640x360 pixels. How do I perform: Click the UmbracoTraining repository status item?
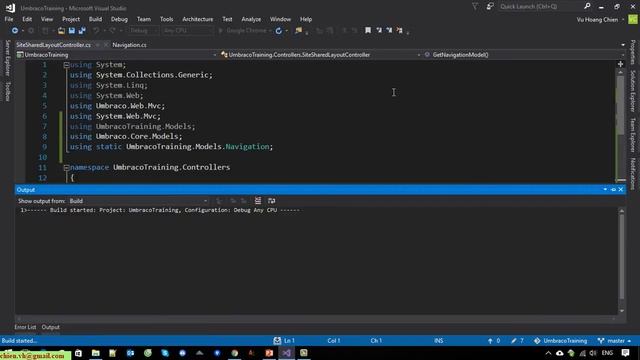pos(560,341)
